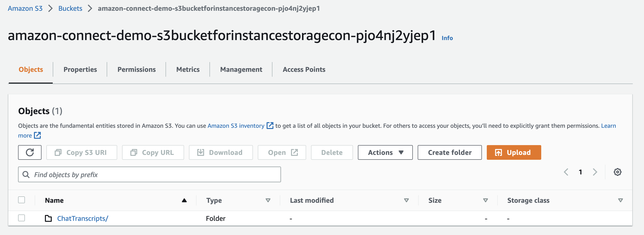The height and width of the screenshot is (235, 644).
Task: Switch to the Objects tab
Action: point(31,70)
